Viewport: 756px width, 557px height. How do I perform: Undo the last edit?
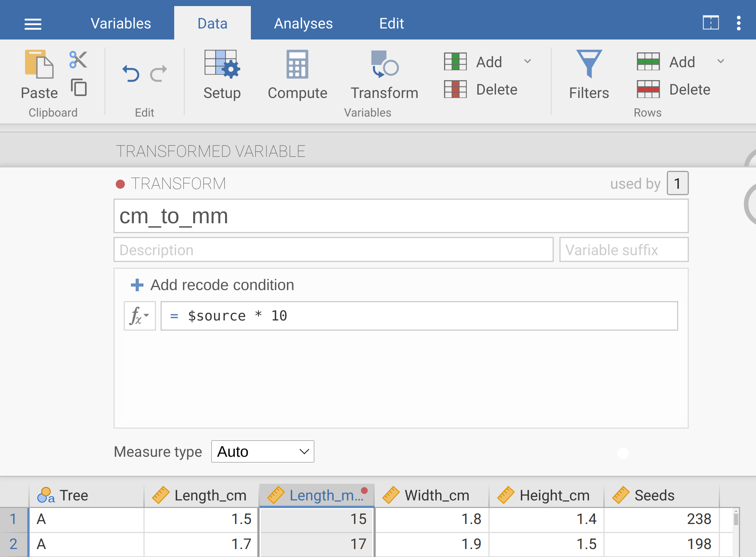click(131, 74)
